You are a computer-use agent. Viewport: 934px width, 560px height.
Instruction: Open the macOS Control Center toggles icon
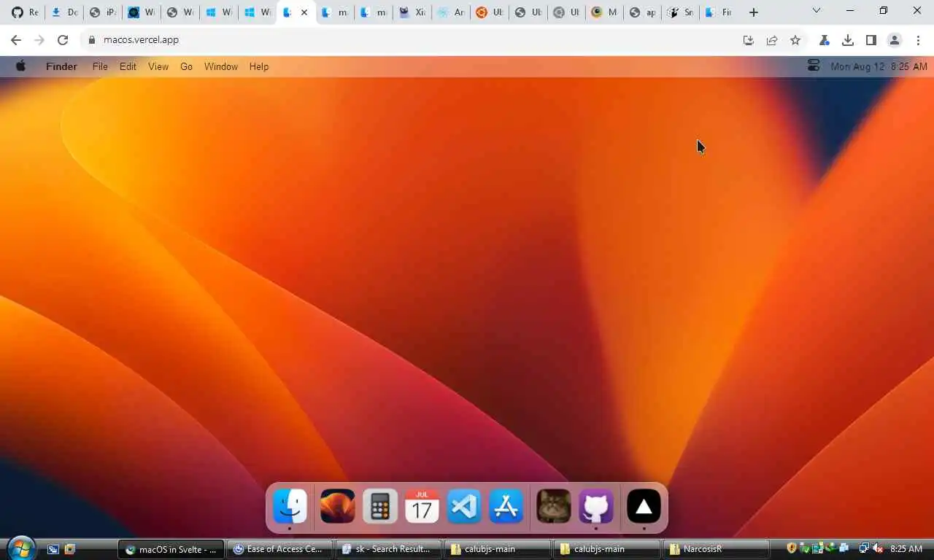[814, 66]
